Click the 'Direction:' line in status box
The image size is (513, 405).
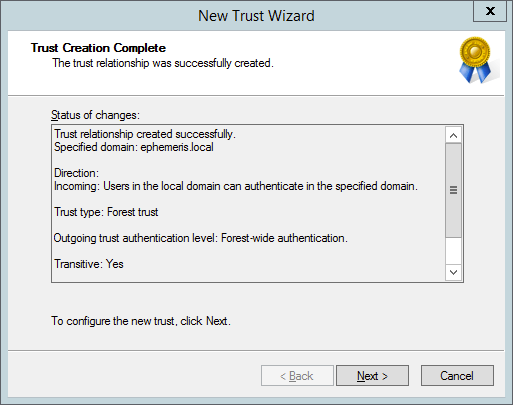click(76, 173)
